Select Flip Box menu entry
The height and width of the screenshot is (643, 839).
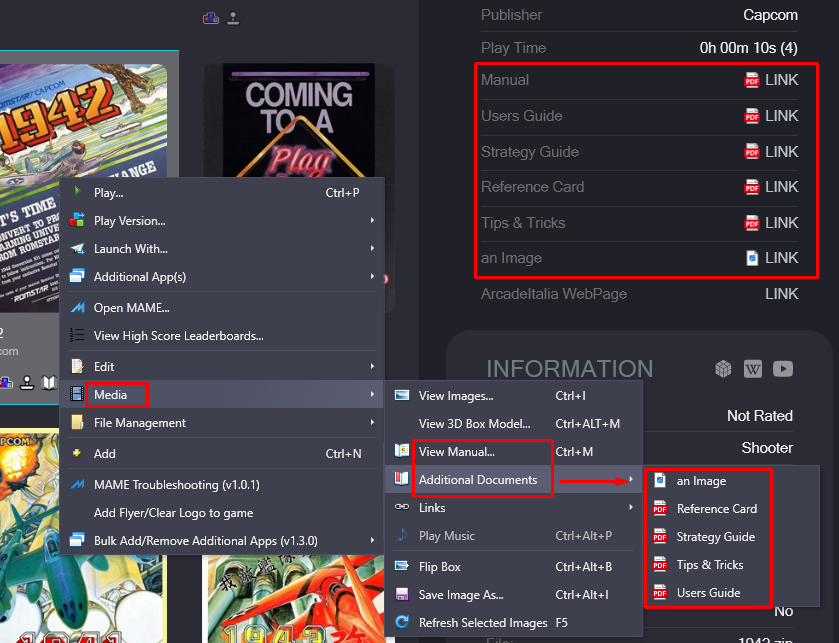[x=440, y=567]
